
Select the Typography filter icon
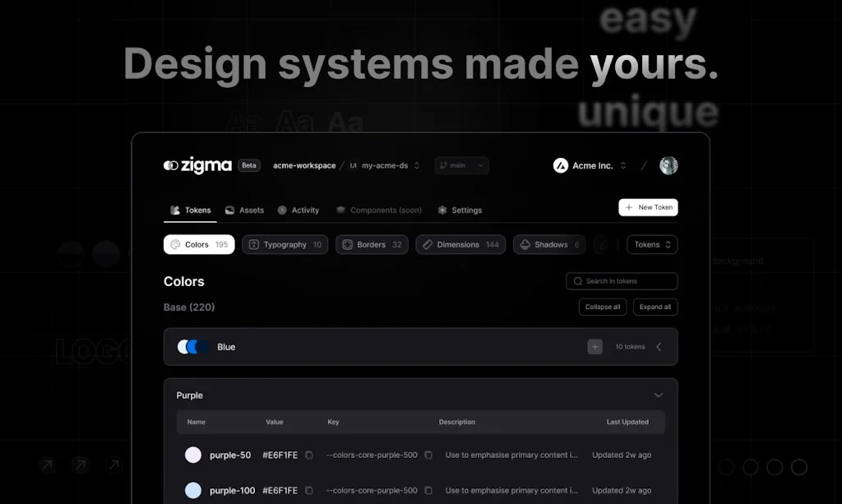click(255, 244)
